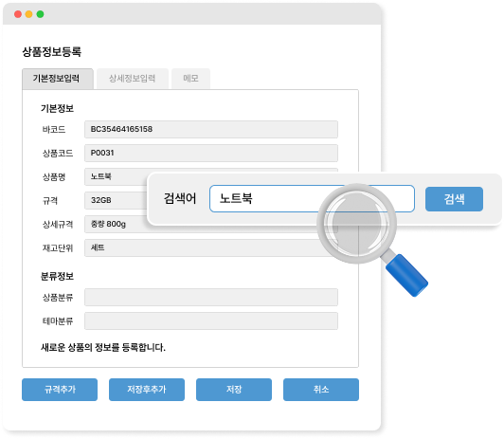The image size is (504, 439).
Task: Click the 상품코드 field showing P0031
Action: tap(211, 153)
